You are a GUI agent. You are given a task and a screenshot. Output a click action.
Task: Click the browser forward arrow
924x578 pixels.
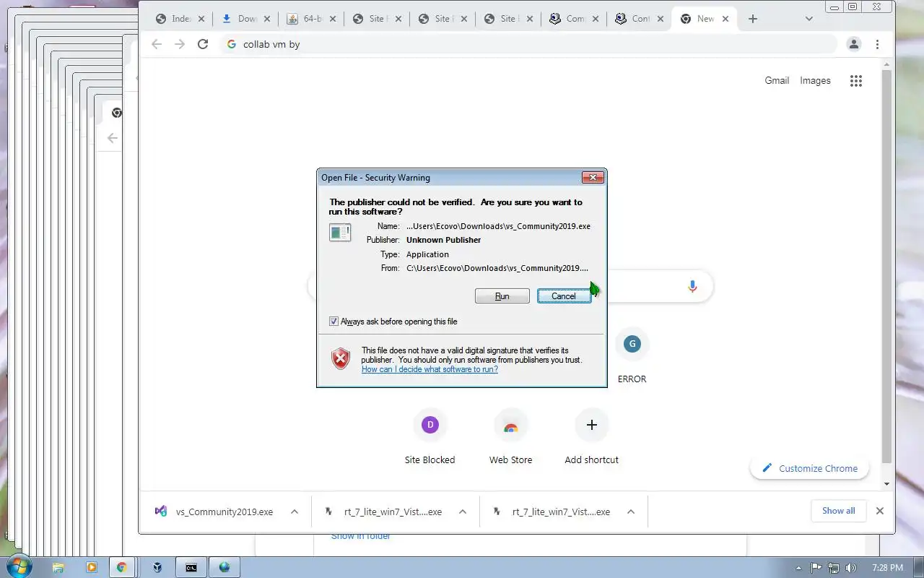click(180, 44)
